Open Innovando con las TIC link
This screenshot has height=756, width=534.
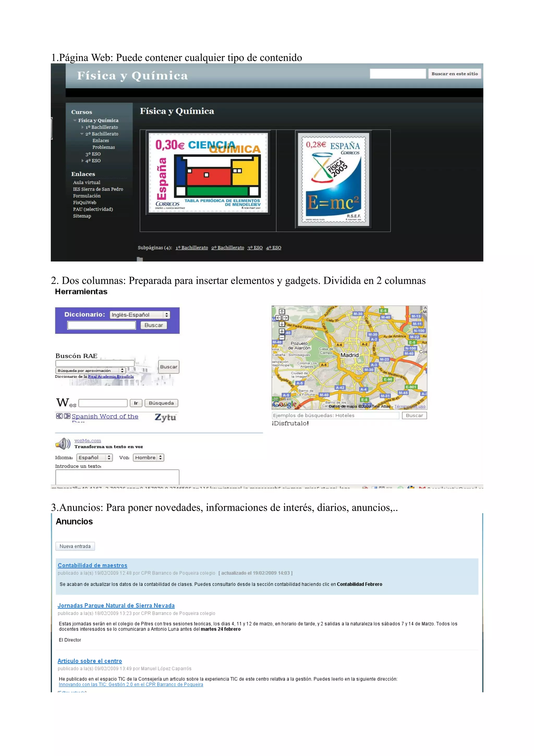[131, 685]
